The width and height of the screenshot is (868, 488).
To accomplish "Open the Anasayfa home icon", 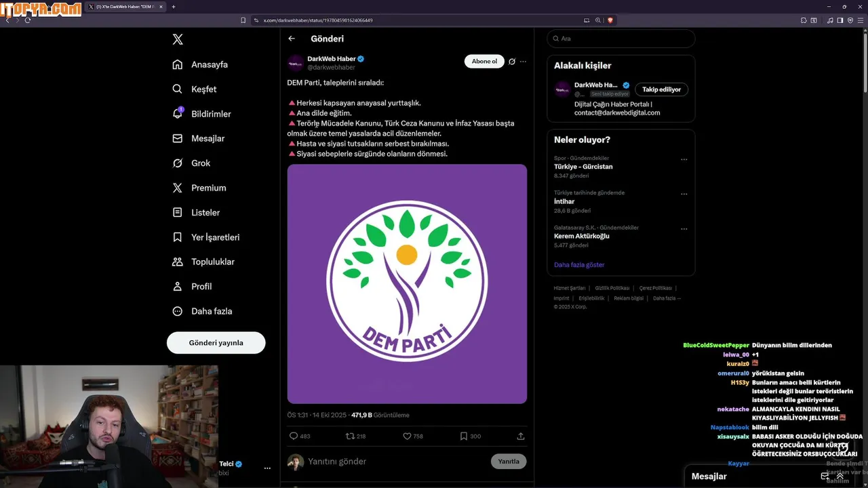I will [x=177, y=64].
